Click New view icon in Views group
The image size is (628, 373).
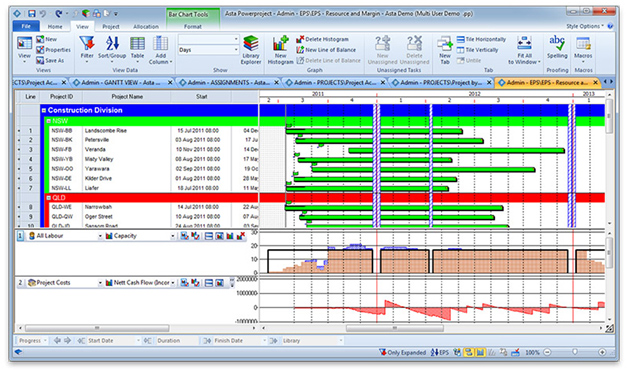click(46, 39)
